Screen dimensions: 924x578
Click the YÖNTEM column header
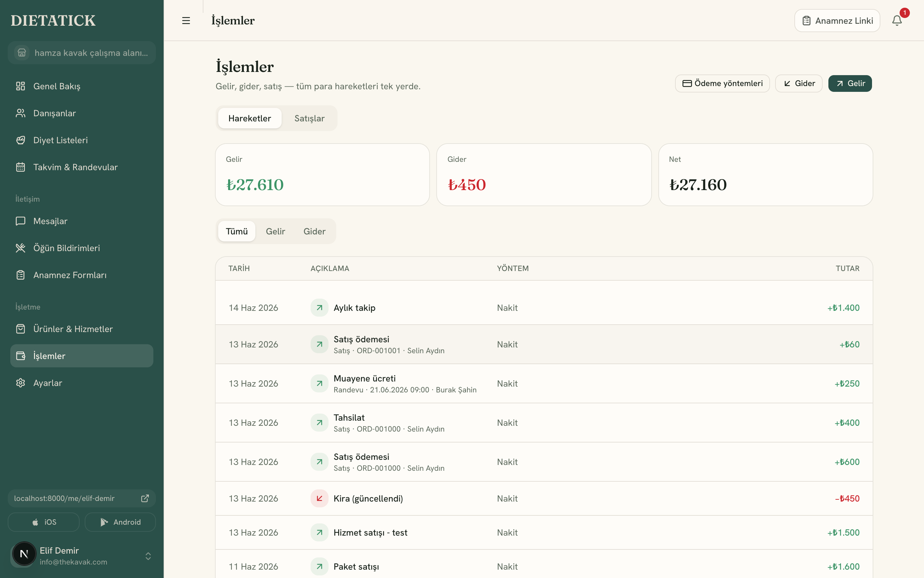[x=513, y=268]
